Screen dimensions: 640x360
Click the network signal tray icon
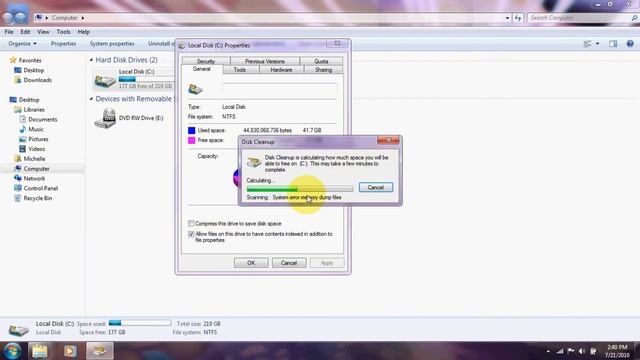560,351
